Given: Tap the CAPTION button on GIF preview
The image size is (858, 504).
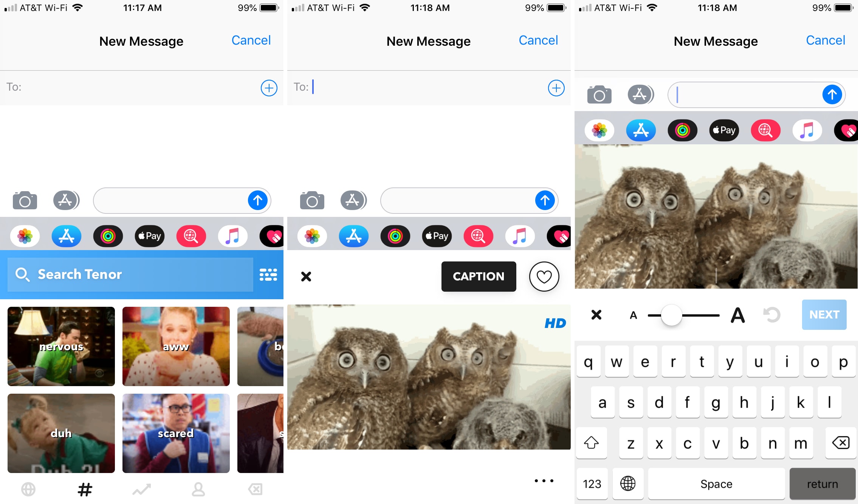Looking at the screenshot, I should pyautogui.click(x=478, y=277).
